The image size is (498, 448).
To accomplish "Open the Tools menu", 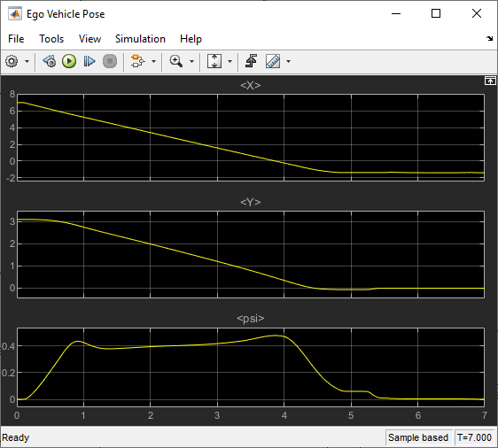I will pyautogui.click(x=51, y=39).
